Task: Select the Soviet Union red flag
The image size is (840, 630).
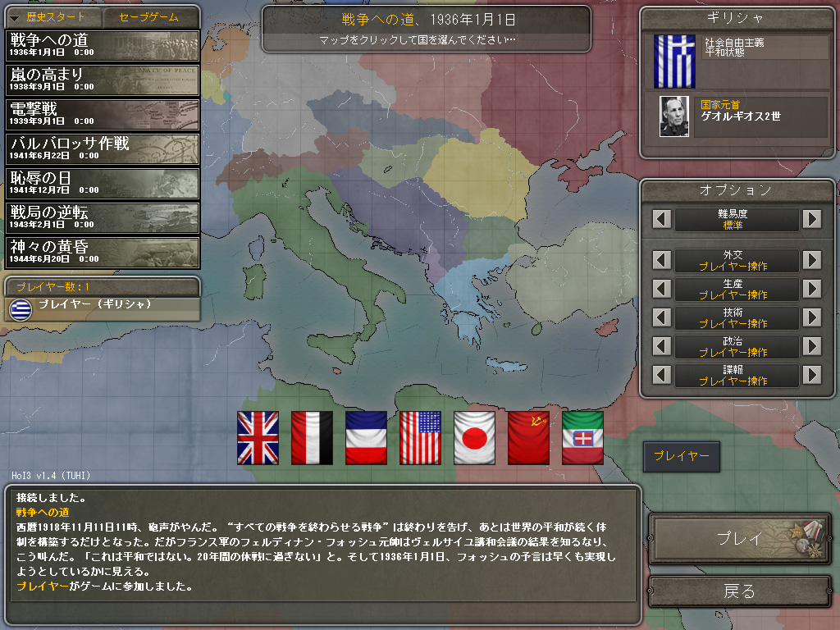Action: [528, 438]
